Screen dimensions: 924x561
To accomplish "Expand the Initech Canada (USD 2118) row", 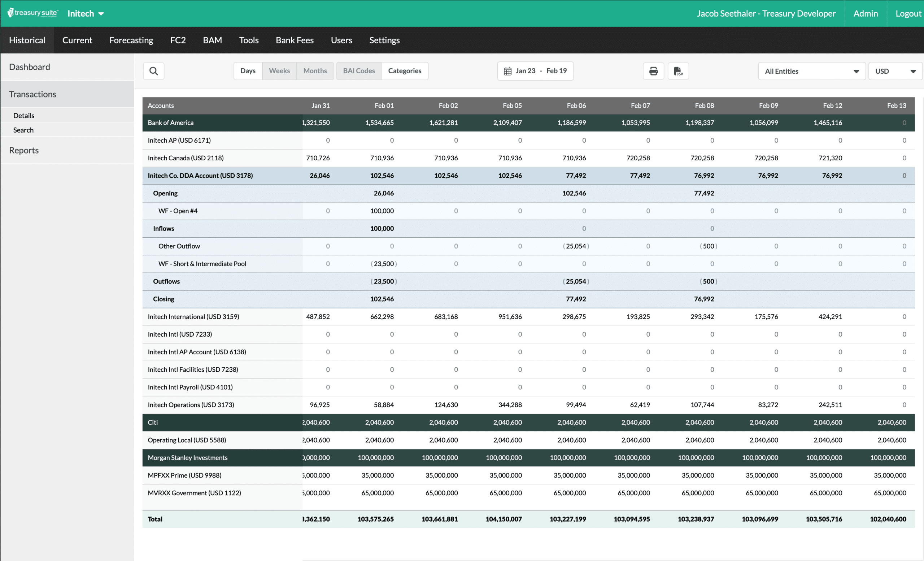I will 528,158.
